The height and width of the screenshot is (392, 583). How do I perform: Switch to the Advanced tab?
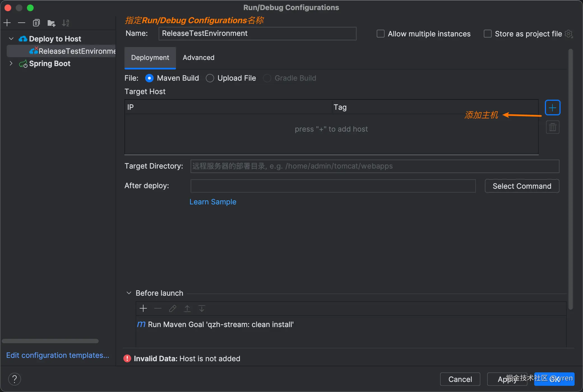[x=198, y=58]
